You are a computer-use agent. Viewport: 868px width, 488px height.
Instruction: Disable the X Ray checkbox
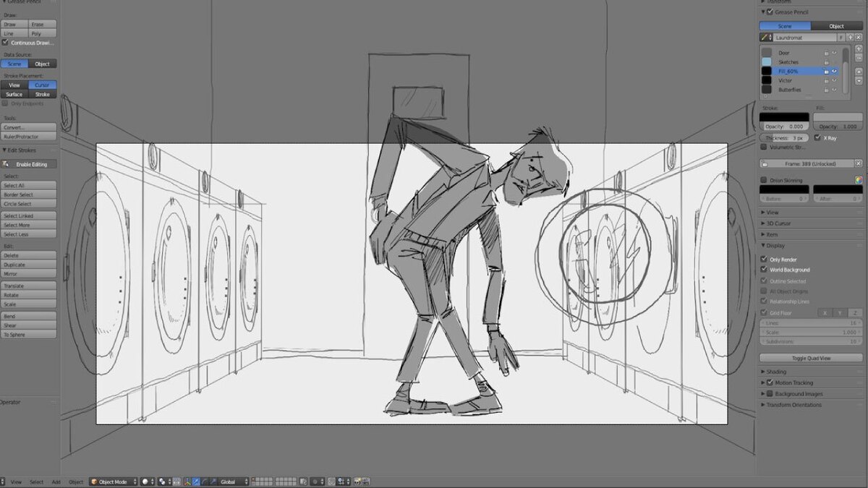coord(817,137)
